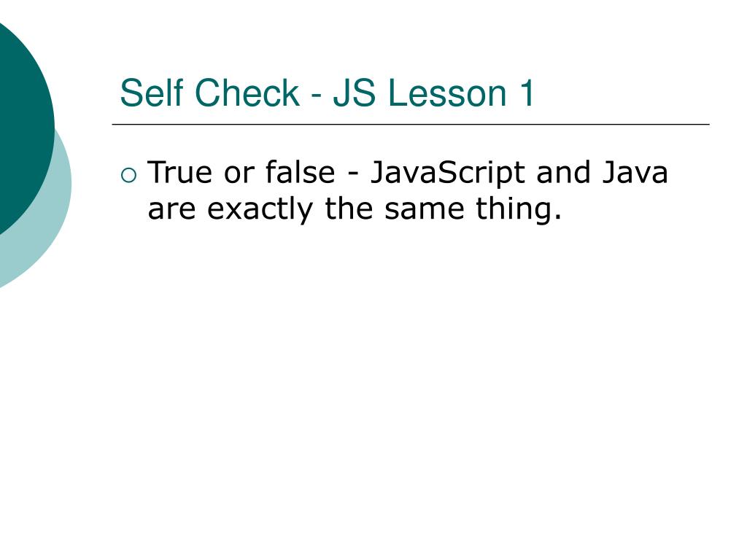747x560 pixels.
Task: Click the word Self in title
Action: click(x=152, y=93)
